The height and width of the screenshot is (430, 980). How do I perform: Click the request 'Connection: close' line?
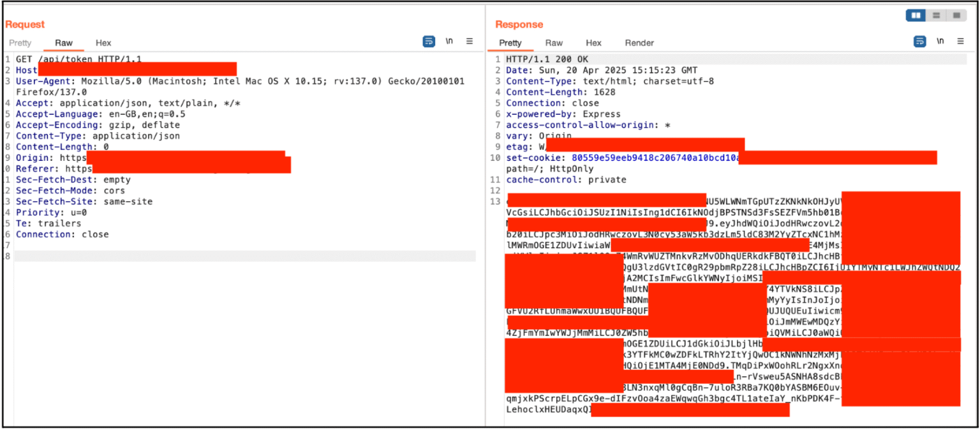pos(63,234)
